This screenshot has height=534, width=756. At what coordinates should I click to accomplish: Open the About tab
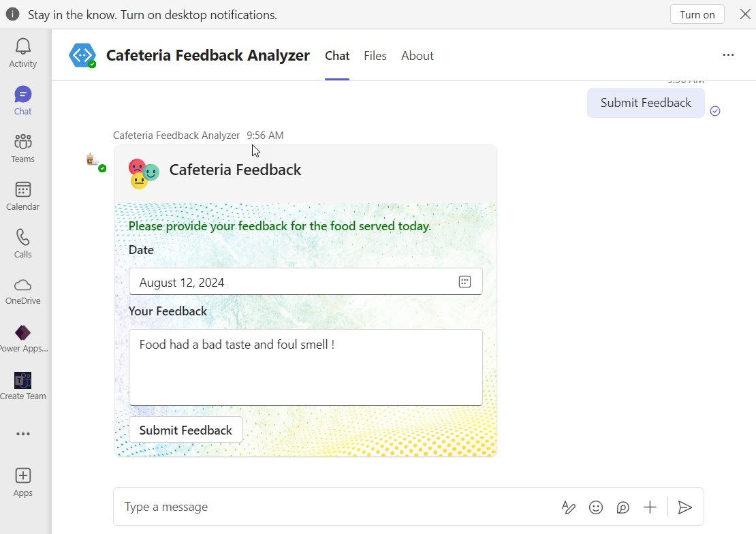click(x=418, y=55)
